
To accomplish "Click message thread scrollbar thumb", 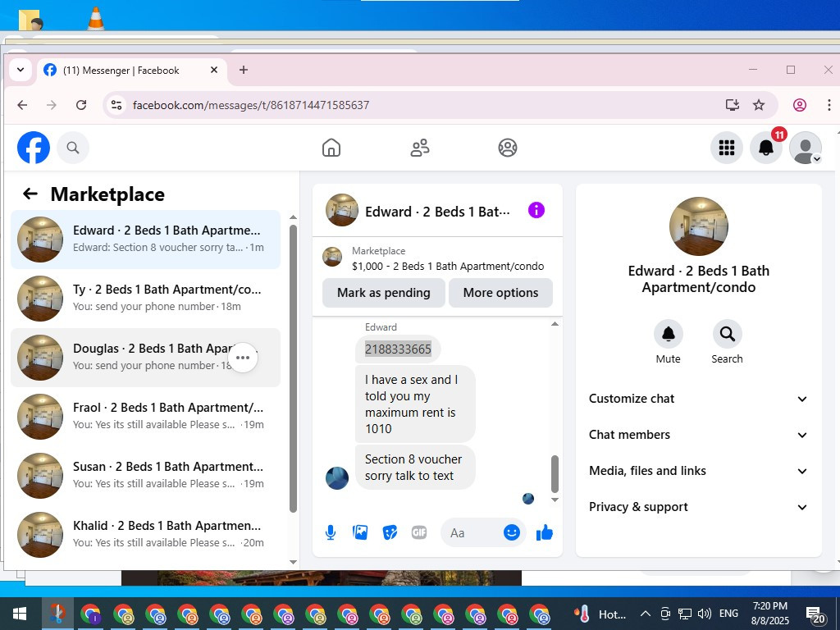I will coord(555,474).
